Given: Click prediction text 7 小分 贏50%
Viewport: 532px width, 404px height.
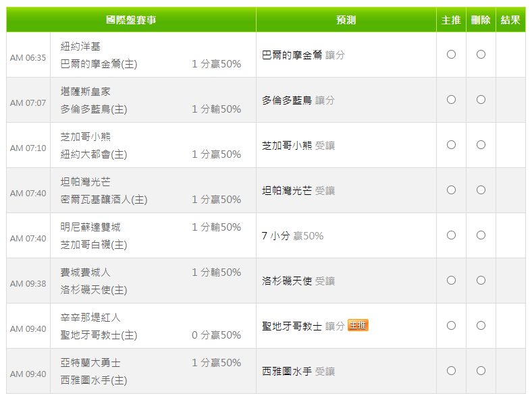Looking at the screenshot, I should coord(292,235).
